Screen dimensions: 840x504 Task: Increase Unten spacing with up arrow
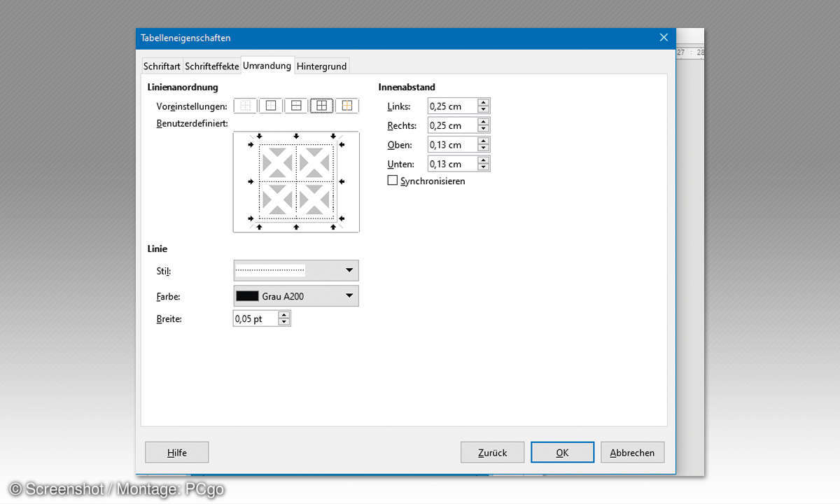pos(484,160)
